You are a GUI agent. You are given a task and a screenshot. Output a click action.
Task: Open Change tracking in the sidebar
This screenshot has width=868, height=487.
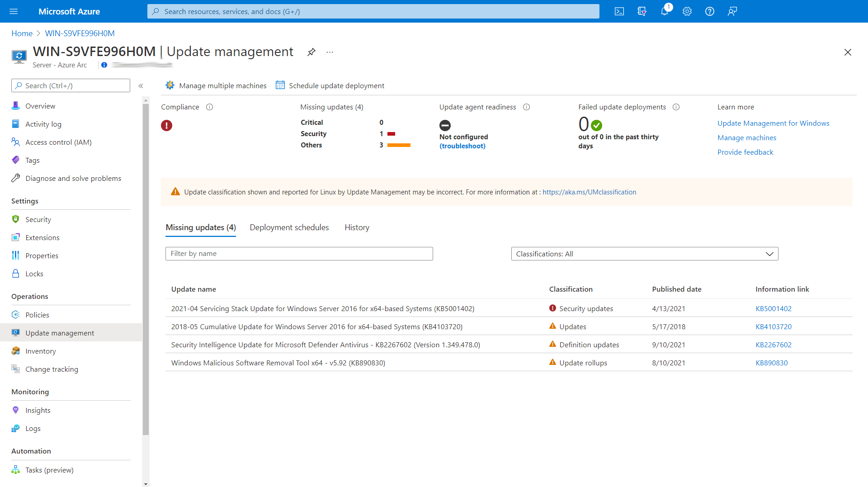tap(52, 369)
